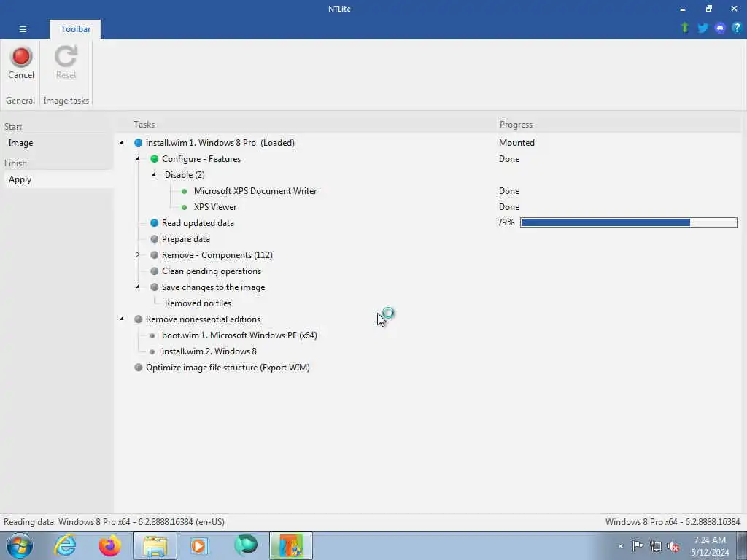
Task: Click the Mounted status text
Action: click(x=516, y=143)
